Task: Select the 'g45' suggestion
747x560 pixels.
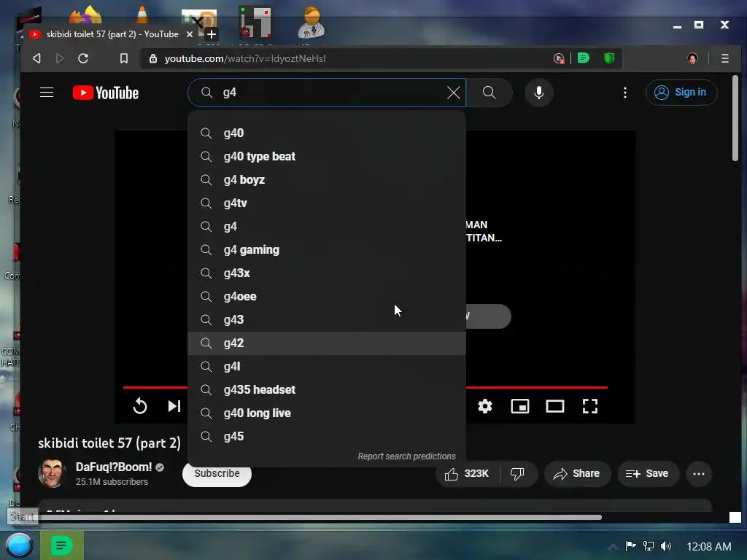Action: 327,436
